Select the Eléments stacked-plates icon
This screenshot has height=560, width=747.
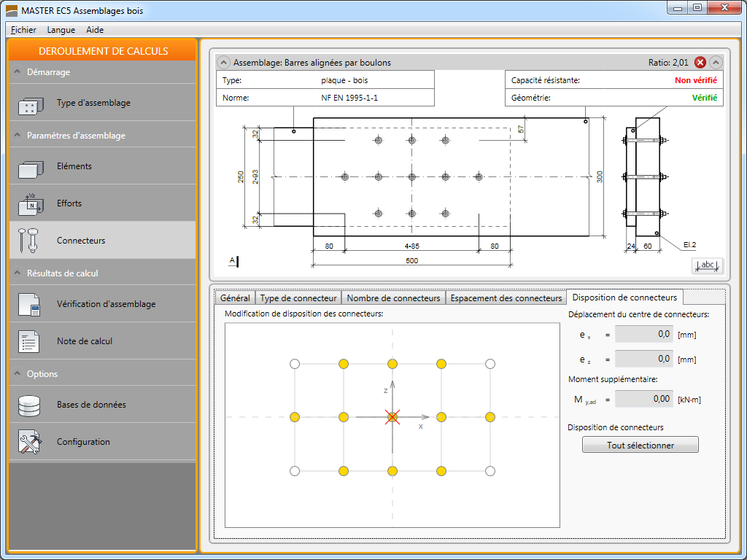tap(30, 168)
